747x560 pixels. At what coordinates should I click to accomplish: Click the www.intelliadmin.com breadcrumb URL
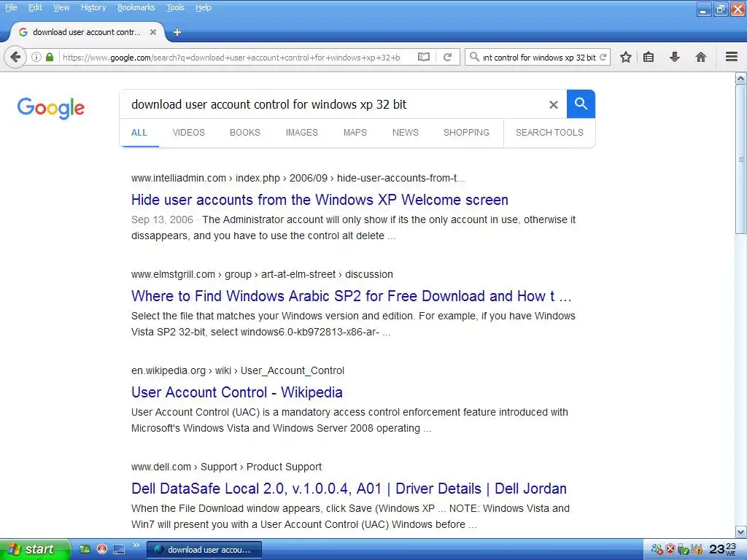coord(298,178)
